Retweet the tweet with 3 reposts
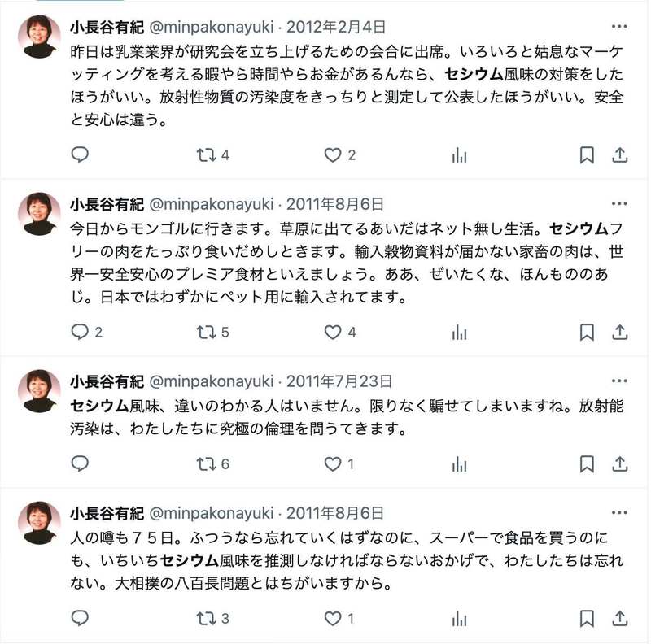 pyautogui.click(x=207, y=619)
